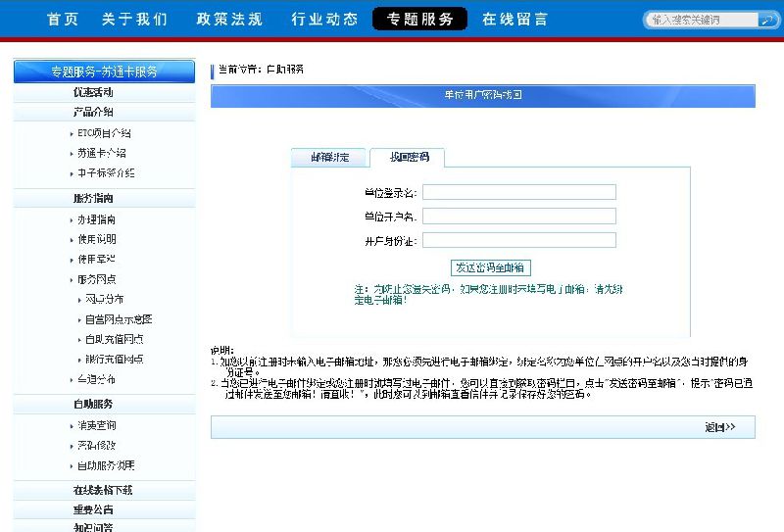
Task: Focus the 单位开户名 text field
Action: 518,217
